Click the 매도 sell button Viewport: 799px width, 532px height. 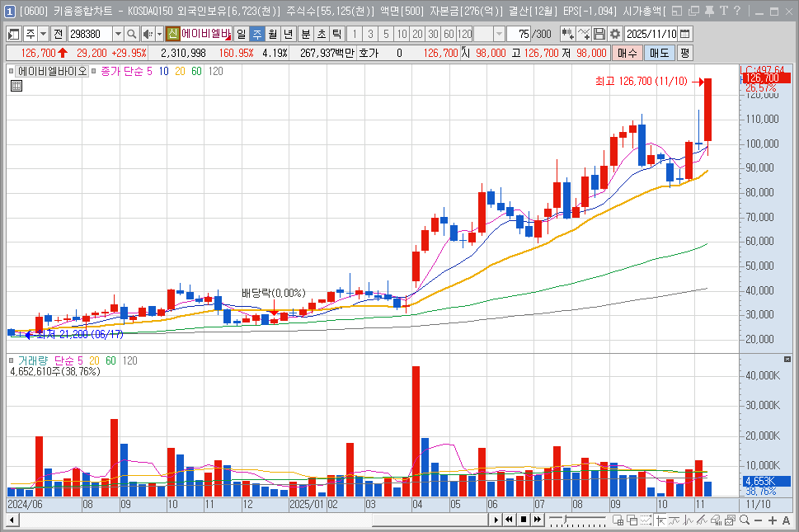point(660,53)
